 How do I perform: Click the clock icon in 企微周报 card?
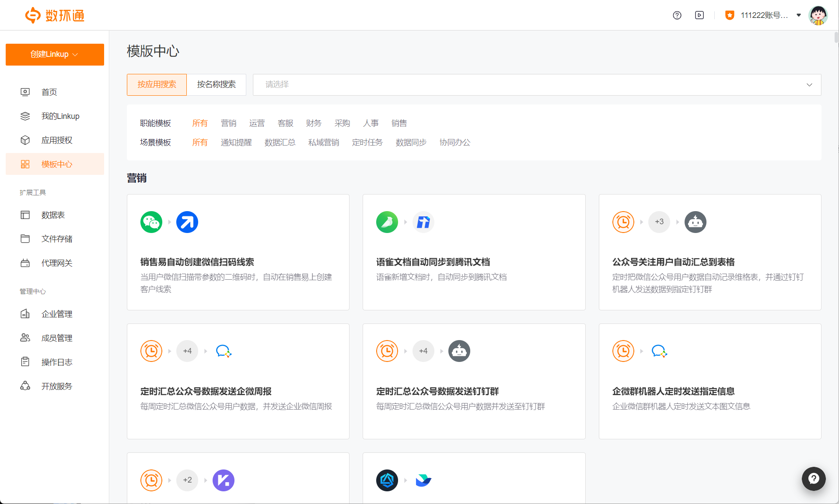151,351
